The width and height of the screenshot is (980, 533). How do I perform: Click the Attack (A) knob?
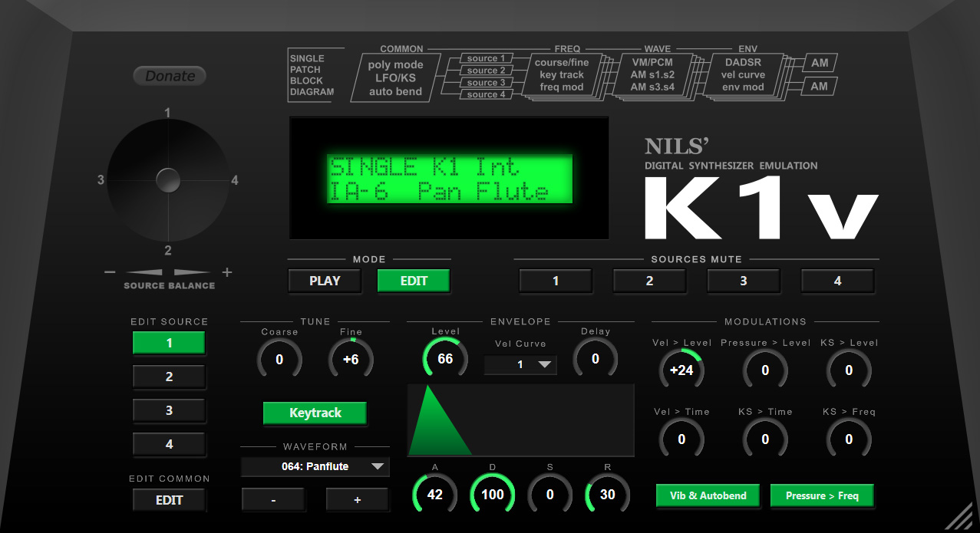[435, 495]
